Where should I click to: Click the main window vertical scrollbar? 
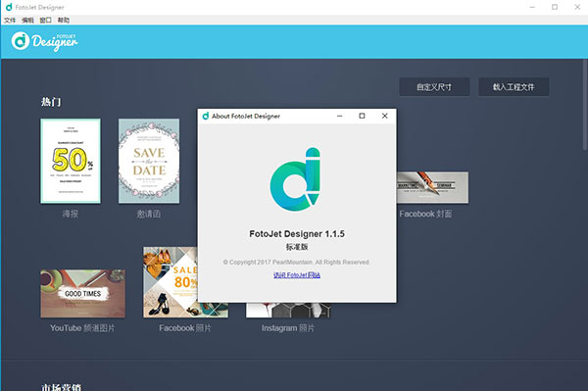coord(585,105)
